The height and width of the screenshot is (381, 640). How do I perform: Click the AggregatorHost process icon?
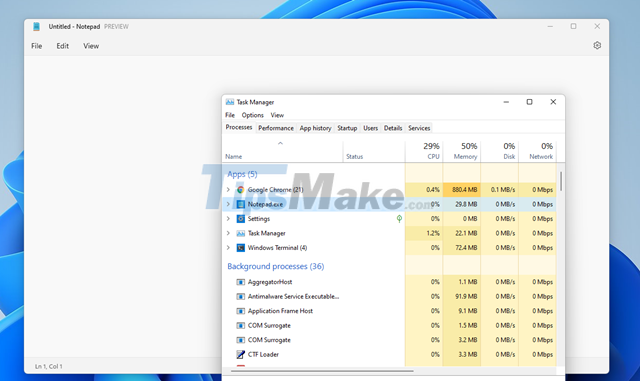point(240,282)
